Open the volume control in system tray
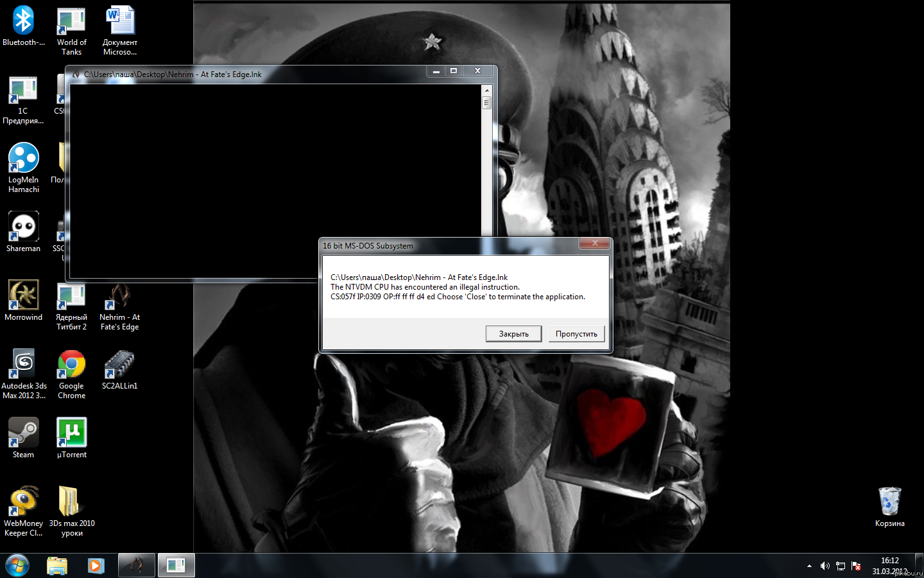This screenshot has width=924, height=578. point(825,566)
